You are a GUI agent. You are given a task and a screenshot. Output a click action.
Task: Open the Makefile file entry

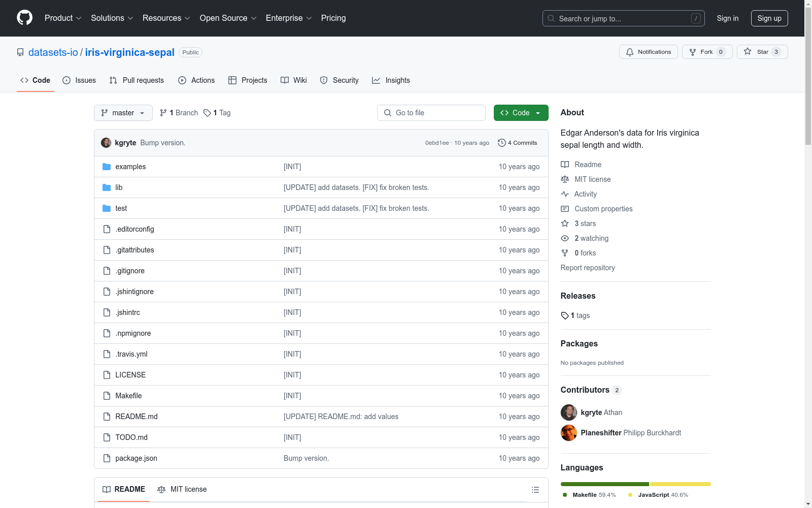(128, 396)
